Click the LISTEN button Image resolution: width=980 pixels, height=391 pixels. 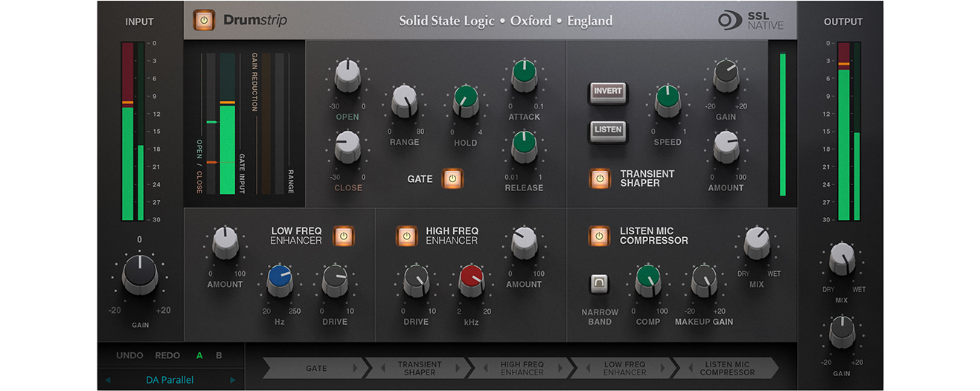[x=608, y=130]
